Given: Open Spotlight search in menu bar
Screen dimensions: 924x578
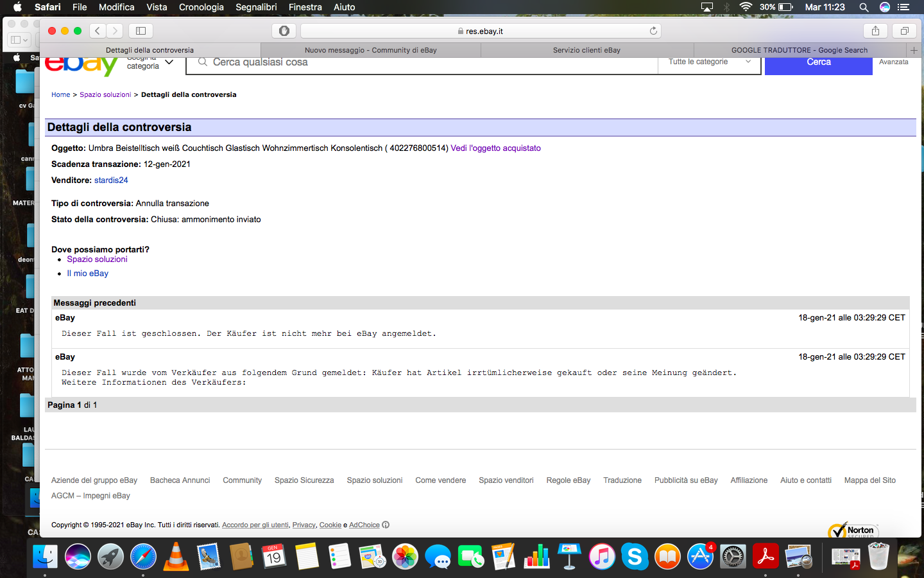Looking at the screenshot, I should pyautogui.click(x=864, y=7).
